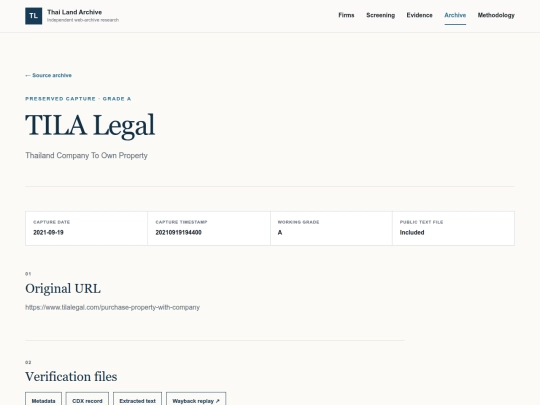This screenshot has height=405, width=540.
Task: Click the Public Text File label
Action: pos(422,222)
